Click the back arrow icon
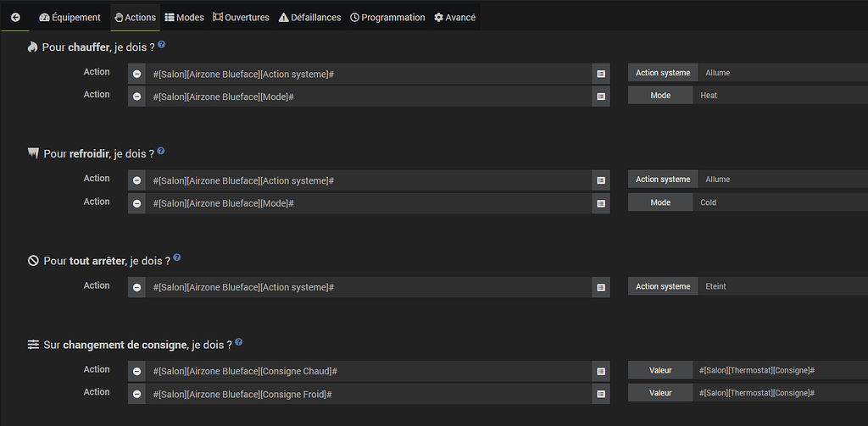868x426 pixels. coord(15,17)
